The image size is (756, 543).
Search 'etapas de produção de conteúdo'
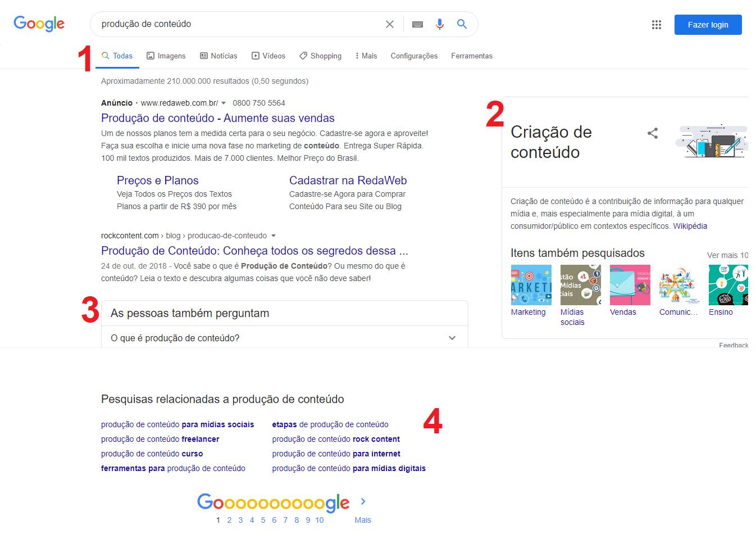pyautogui.click(x=330, y=424)
